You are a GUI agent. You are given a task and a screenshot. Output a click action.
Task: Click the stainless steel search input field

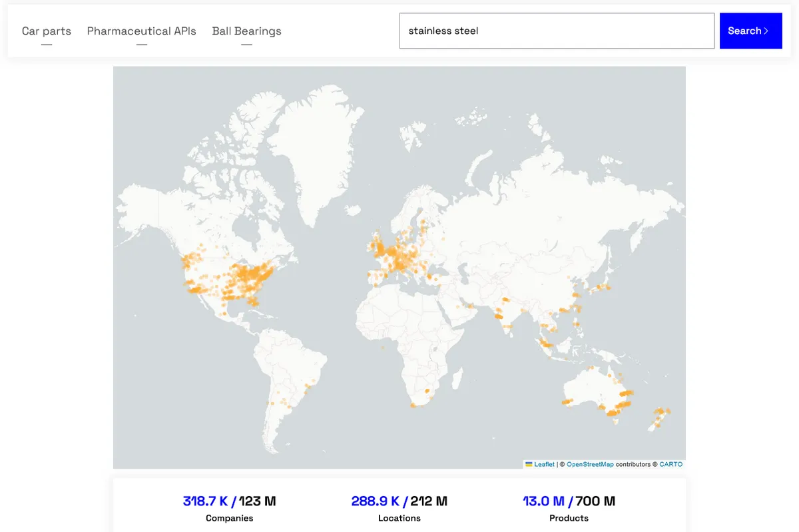coord(557,31)
